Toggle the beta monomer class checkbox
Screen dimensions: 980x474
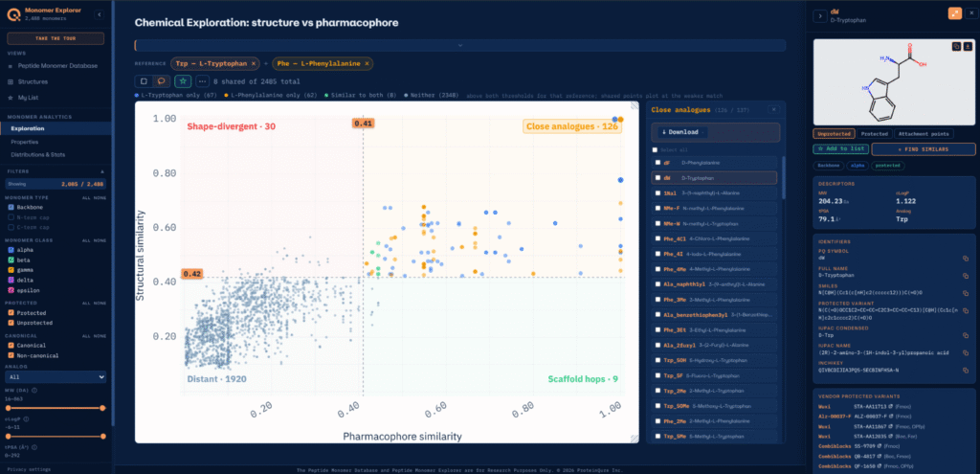[x=11, y=260]
